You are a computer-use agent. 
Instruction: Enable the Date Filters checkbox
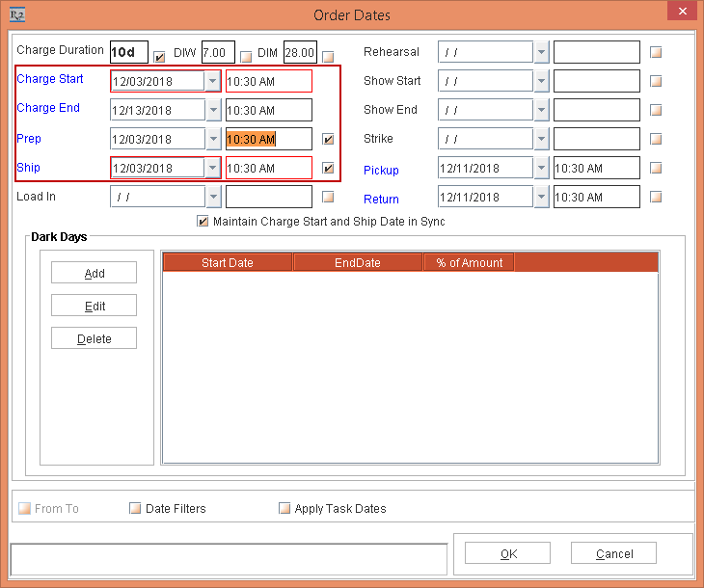(x=135, y=508)
